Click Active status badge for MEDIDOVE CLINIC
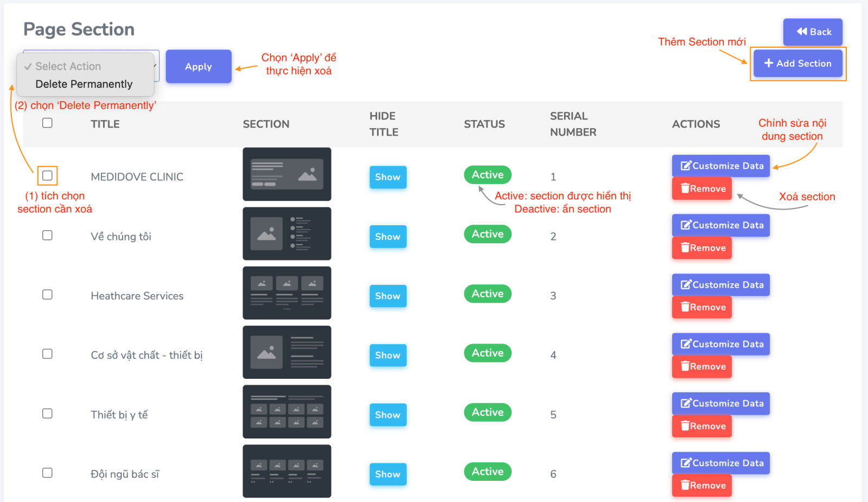 [x=488, y=175]
